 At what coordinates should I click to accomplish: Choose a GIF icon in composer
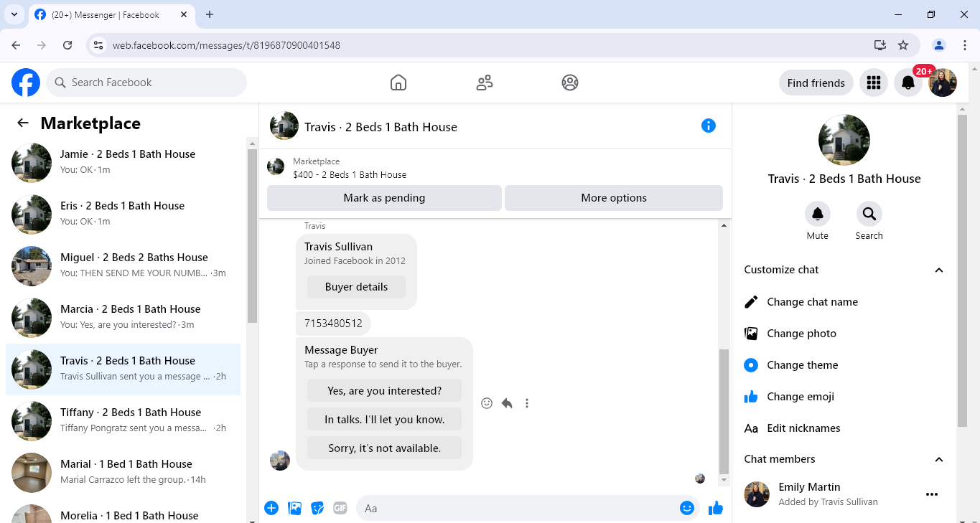(x=340, y=508)
